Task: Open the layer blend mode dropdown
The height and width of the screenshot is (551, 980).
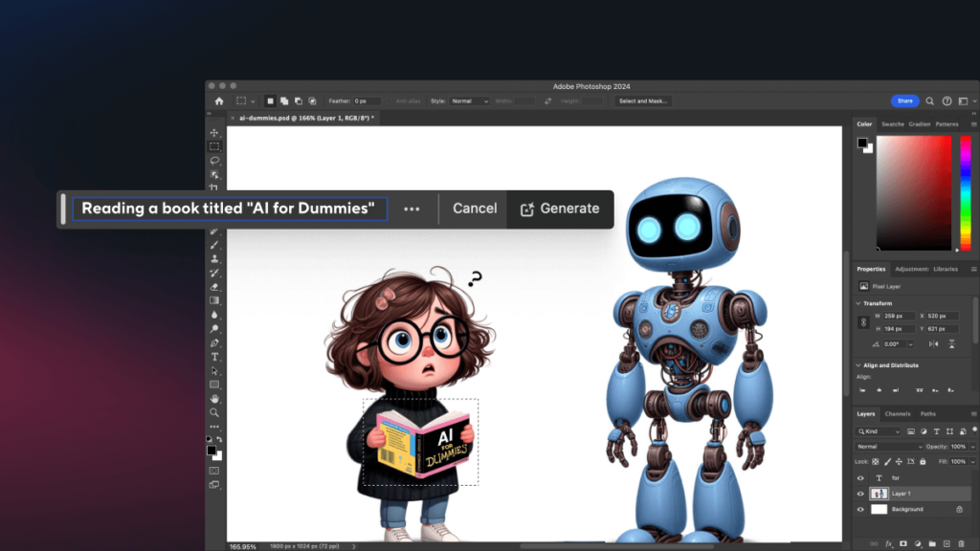Action: pyautogui.click(x=888, y=447)
